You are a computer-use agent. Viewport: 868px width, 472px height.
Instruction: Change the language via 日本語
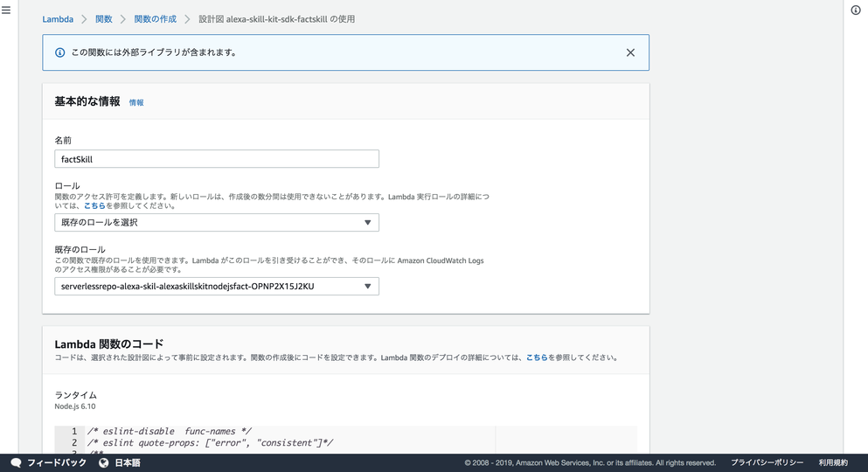pos(128,462)
